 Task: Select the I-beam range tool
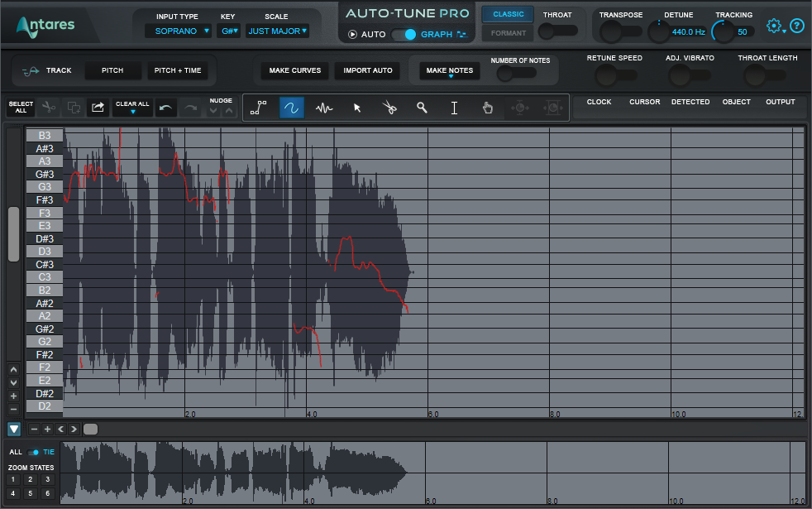(454, 108)
